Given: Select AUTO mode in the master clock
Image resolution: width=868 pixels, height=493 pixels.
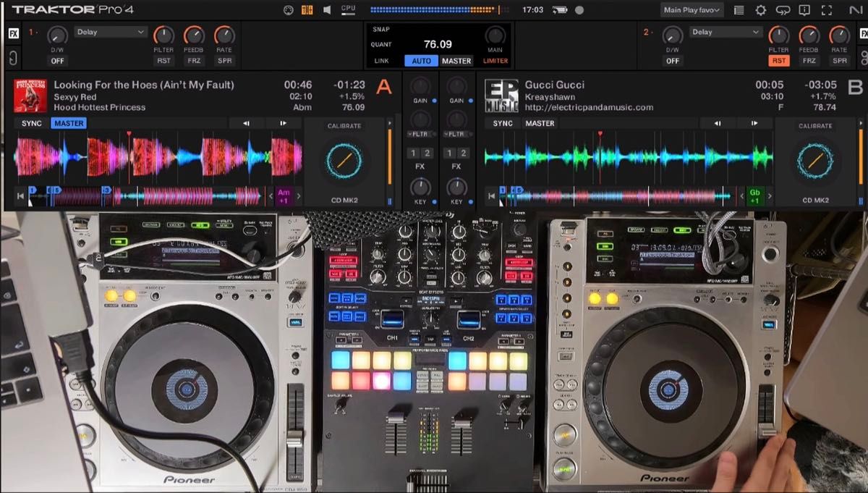Looking at the screenshot, I should click(422, 61).
